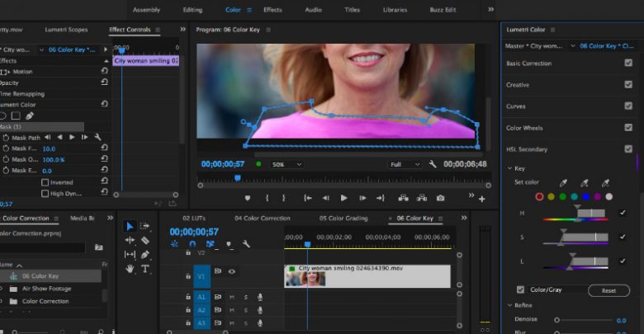Toggle V1 track output eye
The image size is (644, 334).
[232, 271]
